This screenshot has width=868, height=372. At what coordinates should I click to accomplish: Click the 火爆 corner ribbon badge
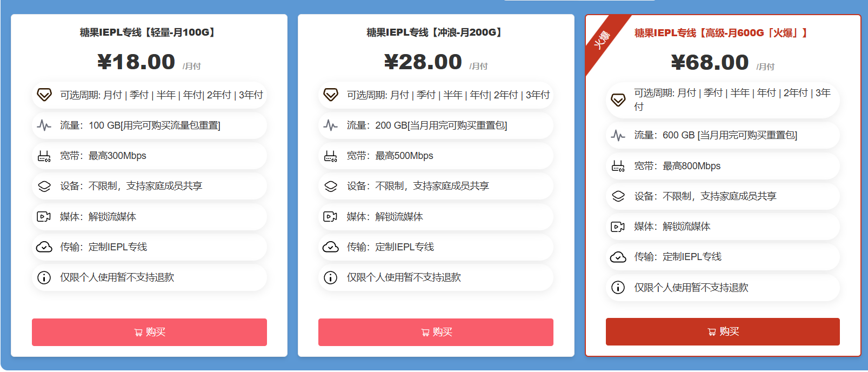click(x=602, y=39)
